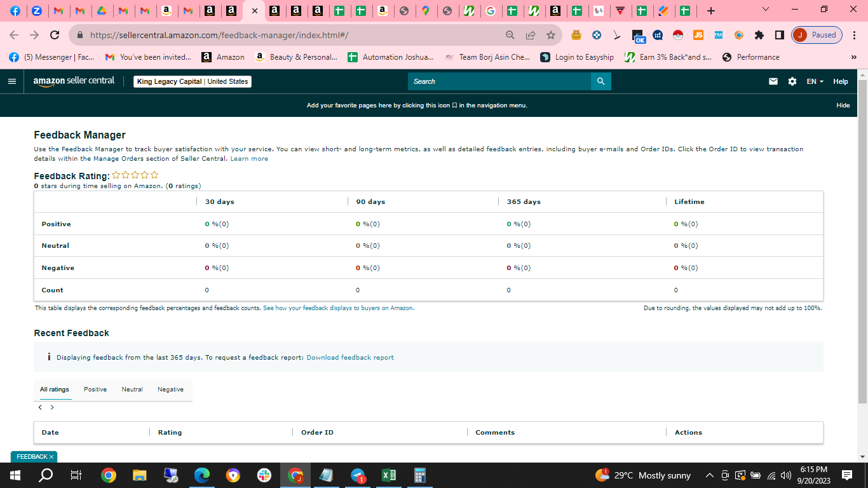Expand the Chrome tab search chevron
The width and height of the screenshot is (868, 488).
[765, 10]
